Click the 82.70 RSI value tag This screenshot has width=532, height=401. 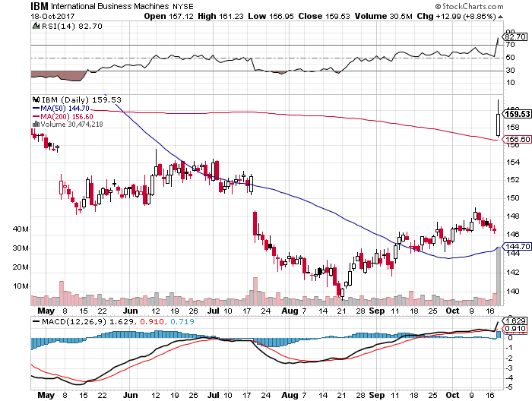(x=515, y=36)
